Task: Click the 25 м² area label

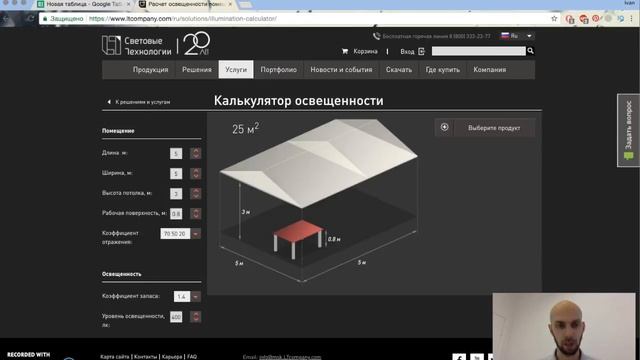Action: pyautogui.click(x=245, y=129)
